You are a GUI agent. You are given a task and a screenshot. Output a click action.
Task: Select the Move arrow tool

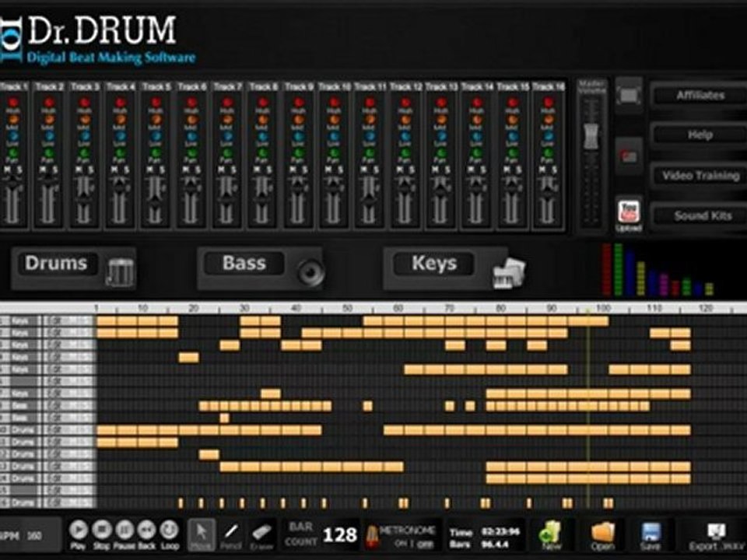[x=202, y=535]
